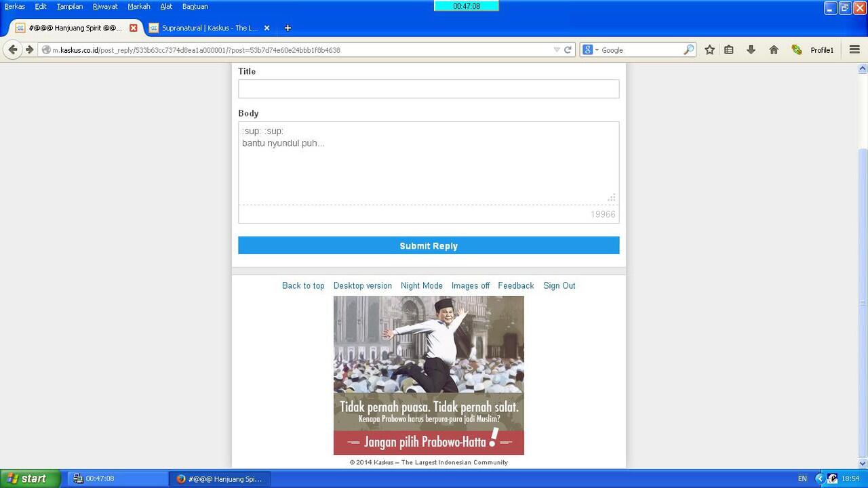868x488 pixels.
Task: Go forward with the browser forward arrow
Action: (29, 49)
